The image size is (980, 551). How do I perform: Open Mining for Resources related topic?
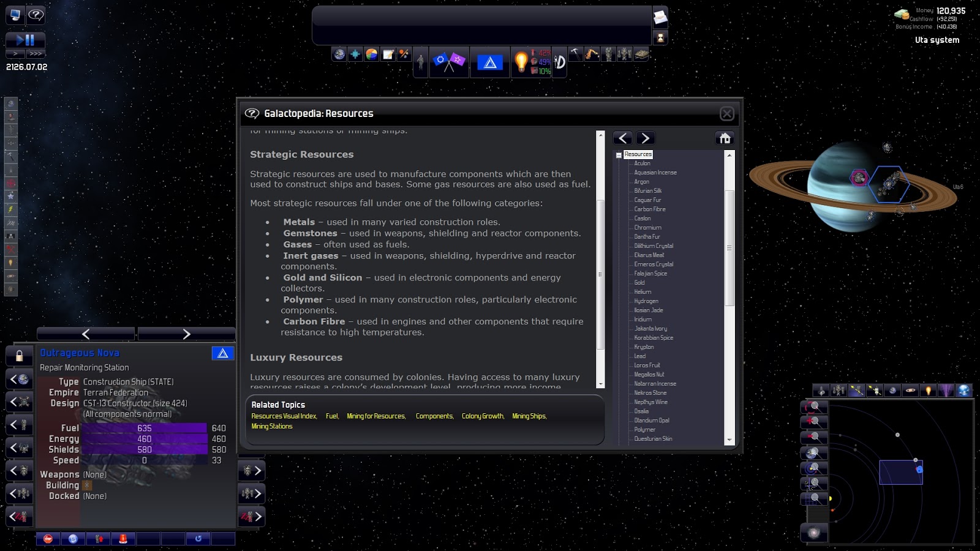(x=375, y=416)
